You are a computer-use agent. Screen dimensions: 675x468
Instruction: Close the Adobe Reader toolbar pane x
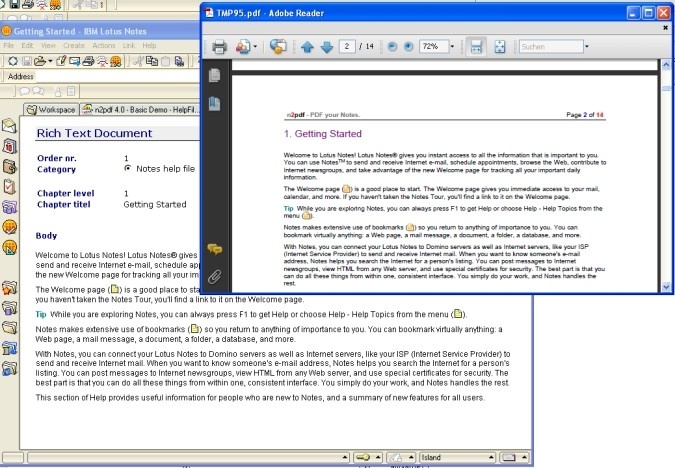click(666, 28)
